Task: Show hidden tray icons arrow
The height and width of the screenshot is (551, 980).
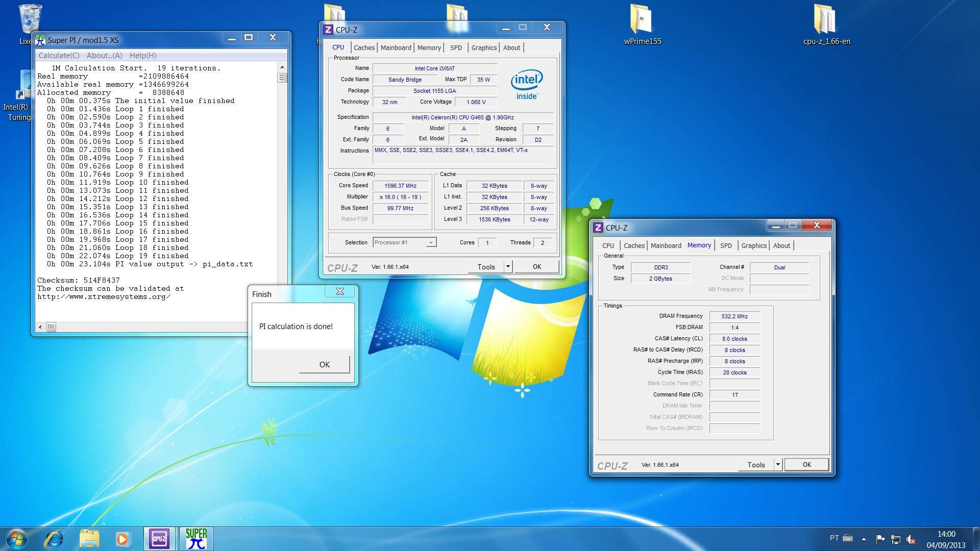Action: pos(864,539)
